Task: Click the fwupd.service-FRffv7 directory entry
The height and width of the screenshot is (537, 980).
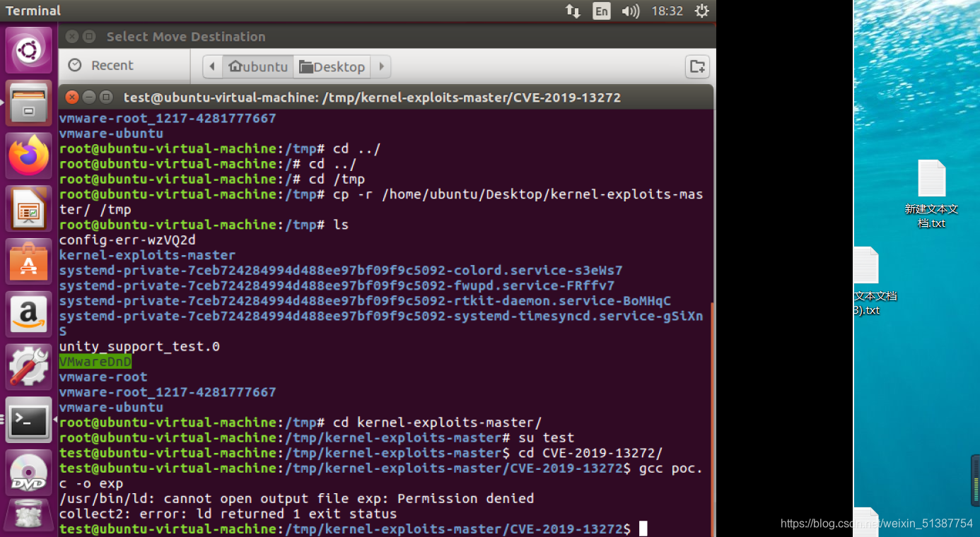Action: pyautogui.click(x=337, y=285)
